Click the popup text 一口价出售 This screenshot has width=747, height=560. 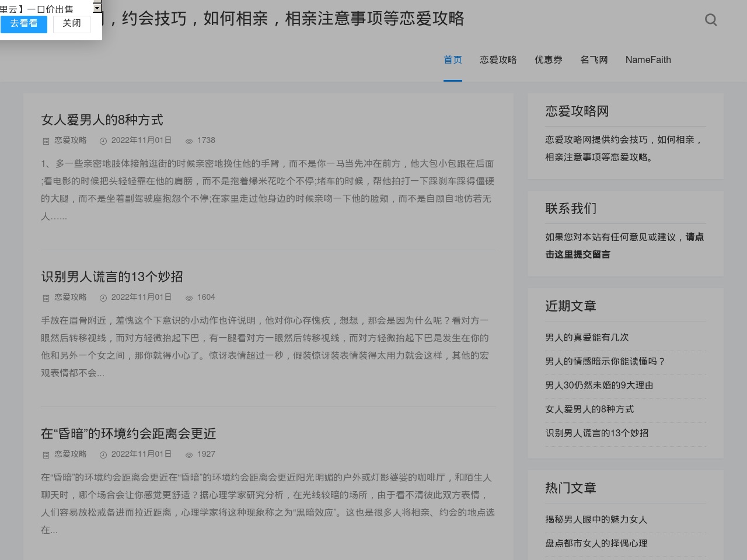(50, 9)
